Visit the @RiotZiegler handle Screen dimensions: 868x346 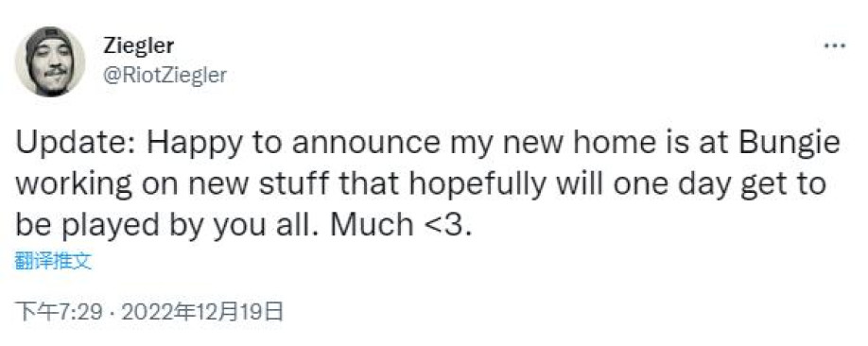165,76
